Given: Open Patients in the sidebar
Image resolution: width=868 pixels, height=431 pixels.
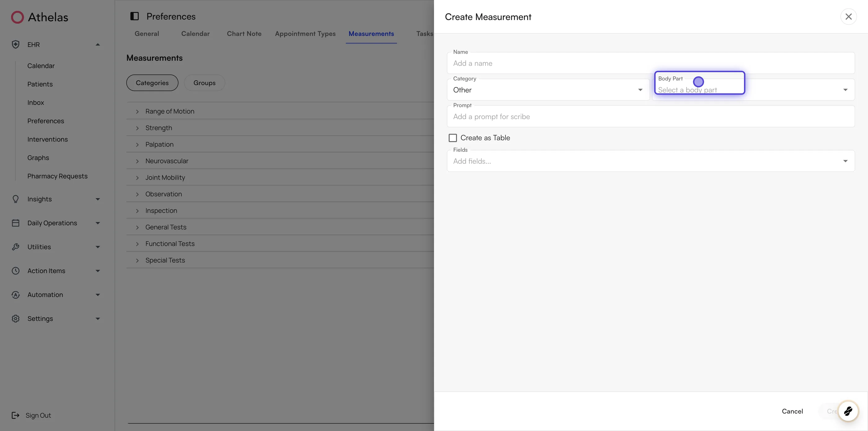Looking at the screenshot, I should coord(40,84).
